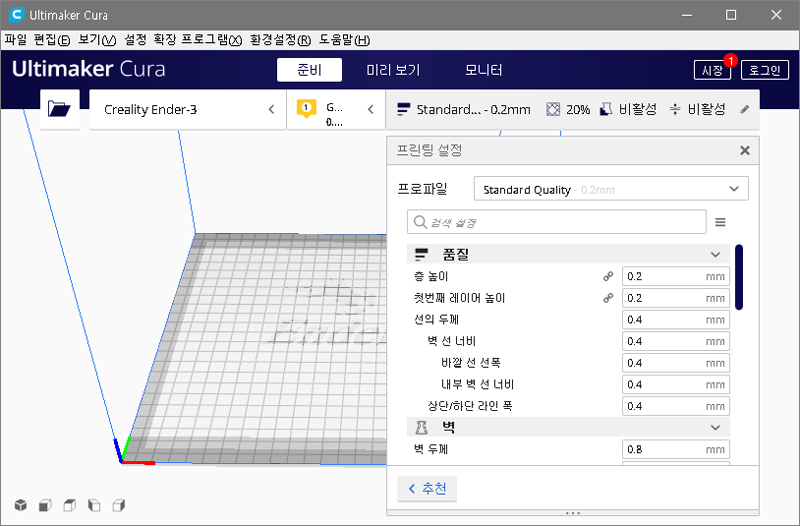Click the 선의 두께 setting label

(436, 320)
